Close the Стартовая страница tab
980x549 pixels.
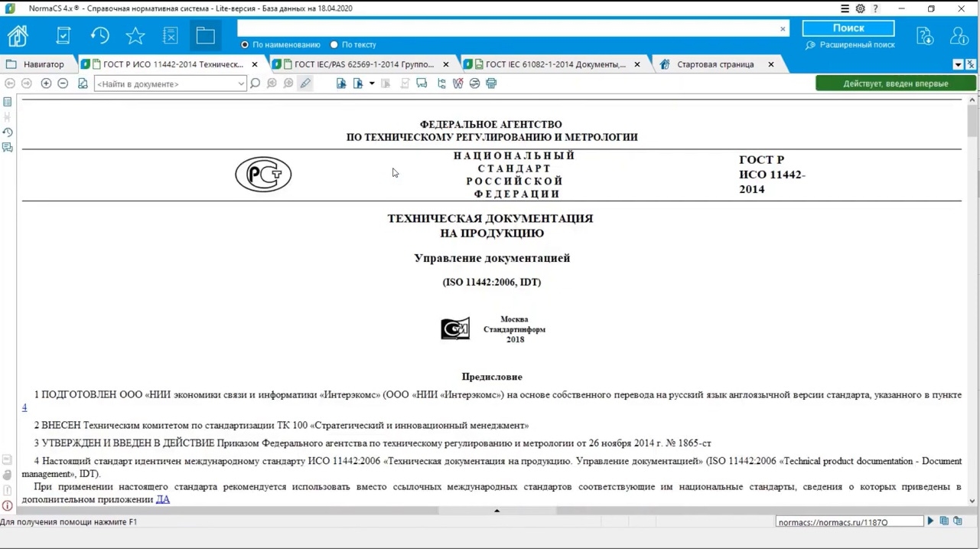771,64
